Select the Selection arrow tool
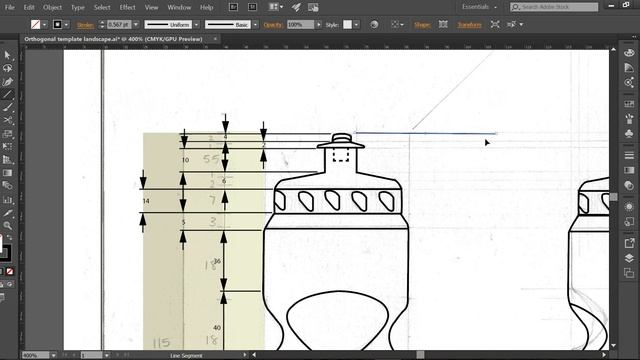 (x=7, y=55)
